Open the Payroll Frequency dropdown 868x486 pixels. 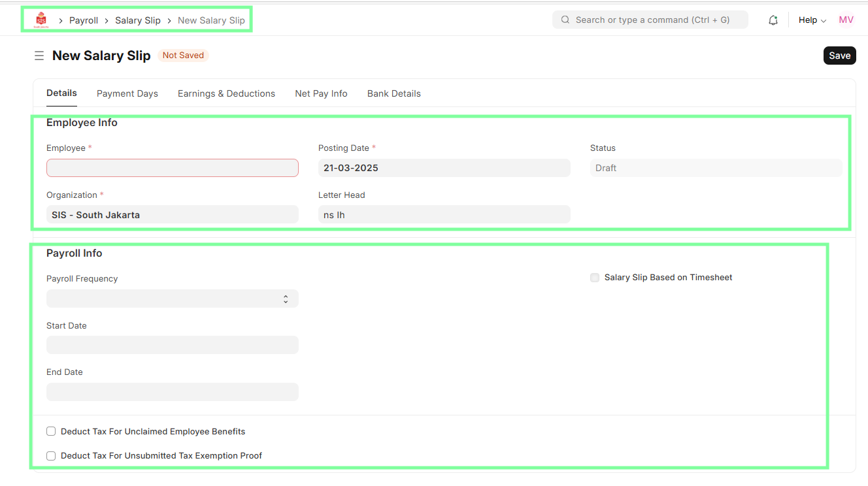[x=172, y=299]
